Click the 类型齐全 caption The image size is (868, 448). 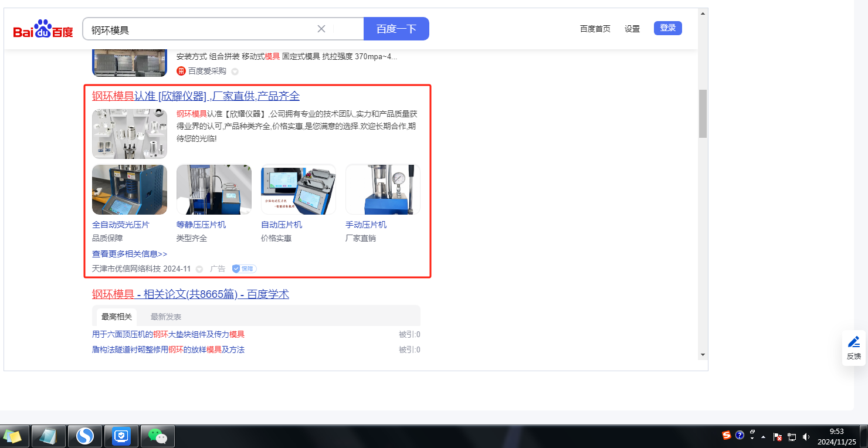pyautogui.click(x=192, y=238)
